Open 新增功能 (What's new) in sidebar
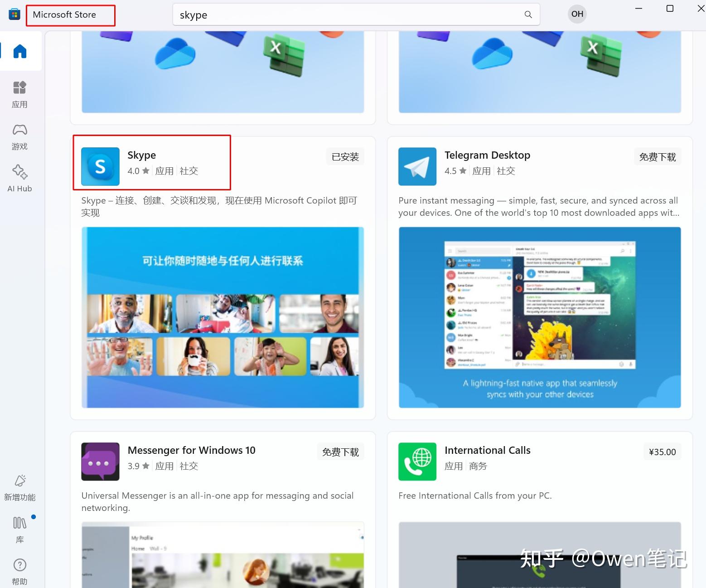Screen dimensions: 706x588 pyautogui.click(x=19, y=488)
